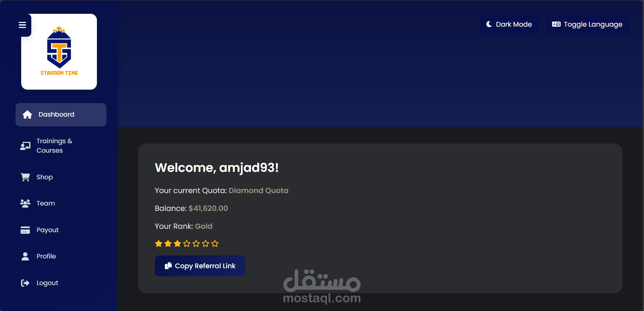The height and width of the screenshot is (311, 644).
Task: Click the moon icon in Dark Mode
Action: (x=489, y=24)
